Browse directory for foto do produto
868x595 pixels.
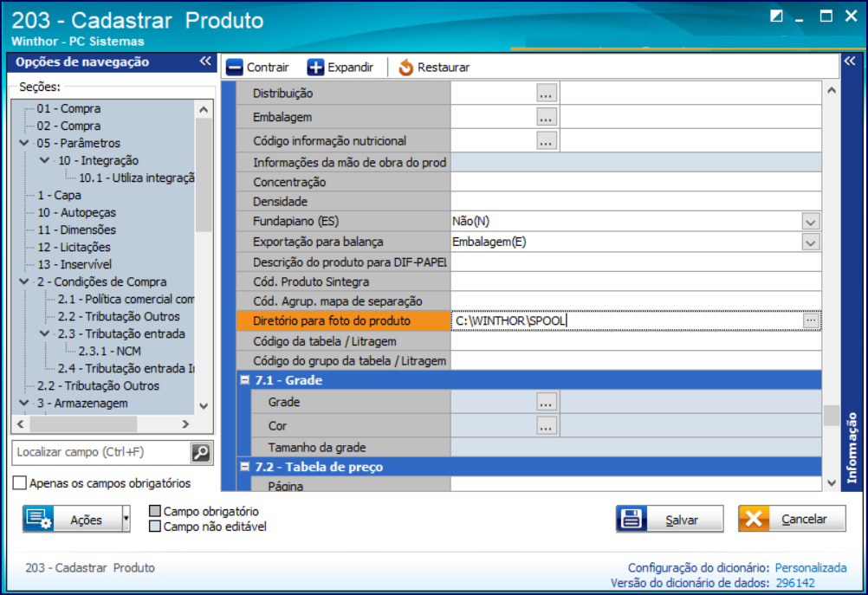811,320
